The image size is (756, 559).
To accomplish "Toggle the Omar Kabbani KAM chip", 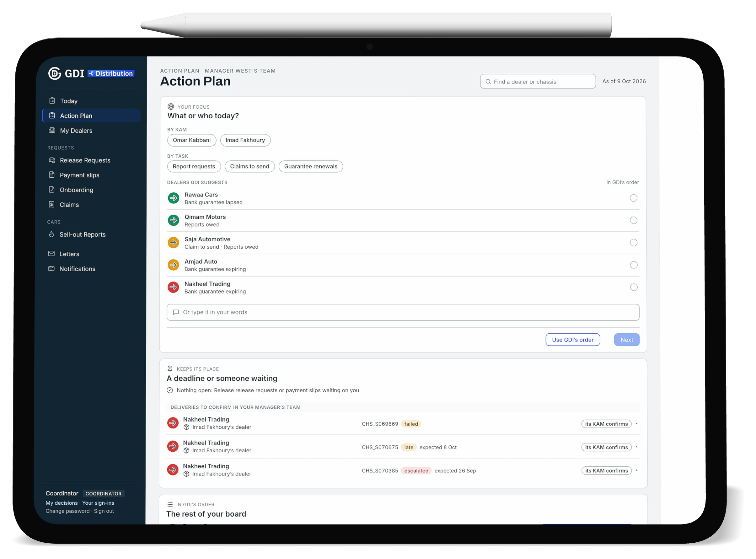I will [x=192, y=140].
